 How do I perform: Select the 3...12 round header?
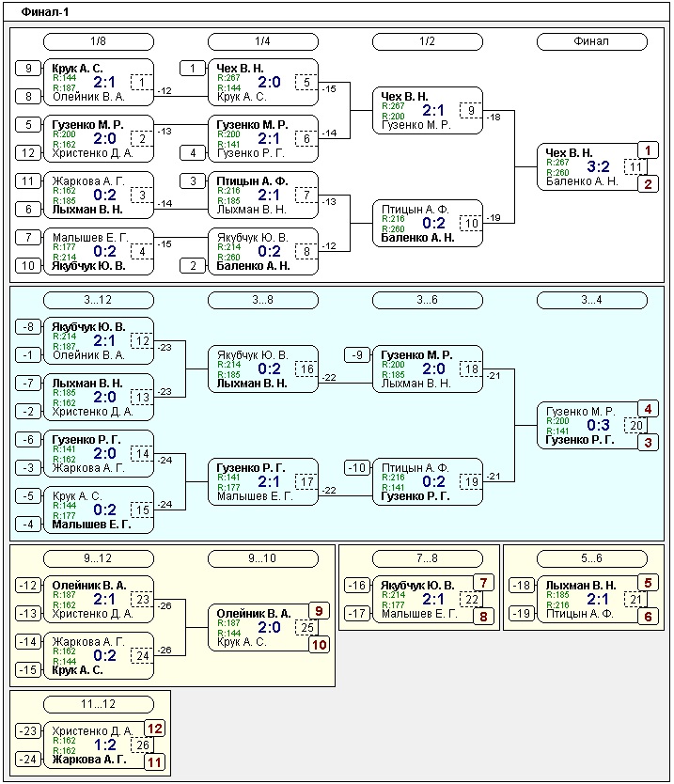coord(99,300)
